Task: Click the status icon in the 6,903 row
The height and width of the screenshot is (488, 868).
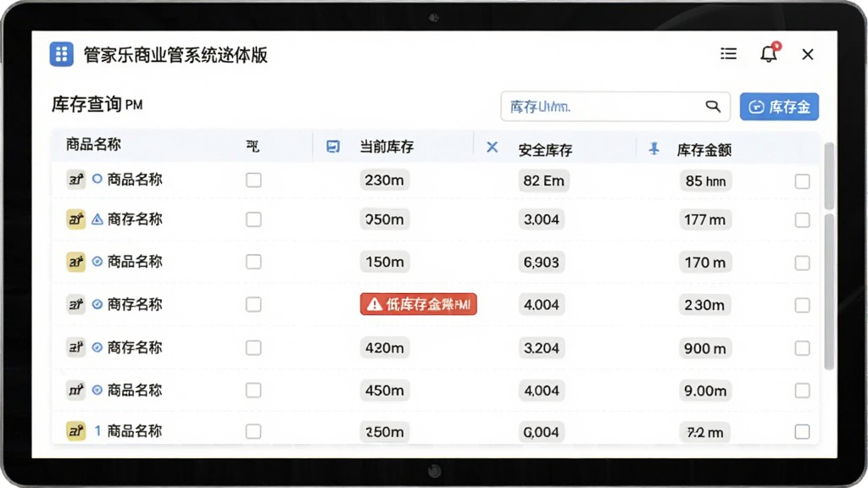Action: (x=97, y=261)
